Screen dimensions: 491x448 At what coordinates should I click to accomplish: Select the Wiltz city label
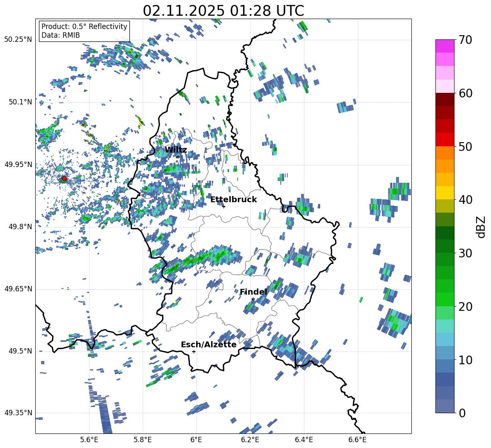(x=176, y=150)
